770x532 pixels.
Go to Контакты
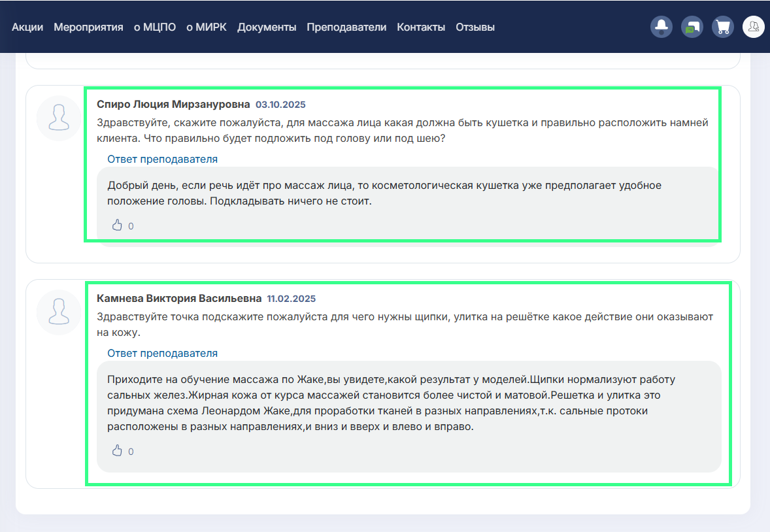(421, 27)
